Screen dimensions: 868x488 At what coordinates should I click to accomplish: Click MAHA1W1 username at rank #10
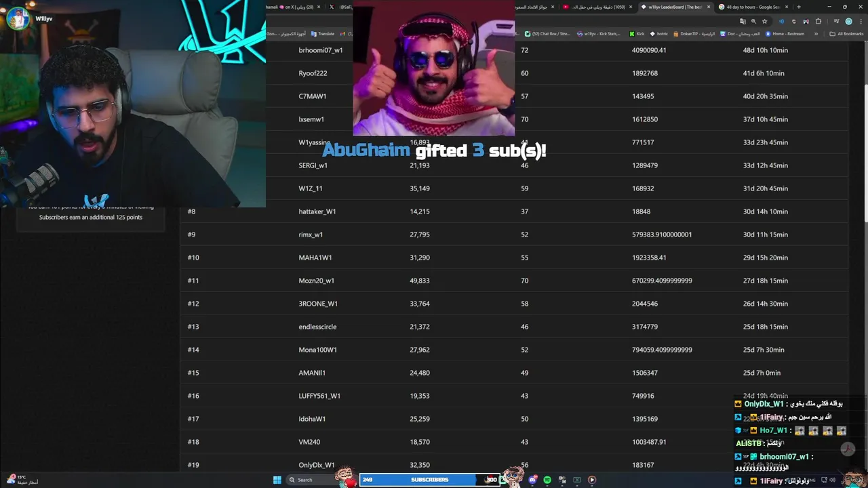coord(315,258)
